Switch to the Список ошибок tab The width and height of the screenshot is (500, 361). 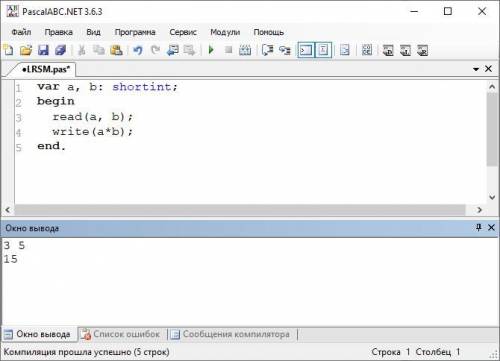[x=121, y=334]
